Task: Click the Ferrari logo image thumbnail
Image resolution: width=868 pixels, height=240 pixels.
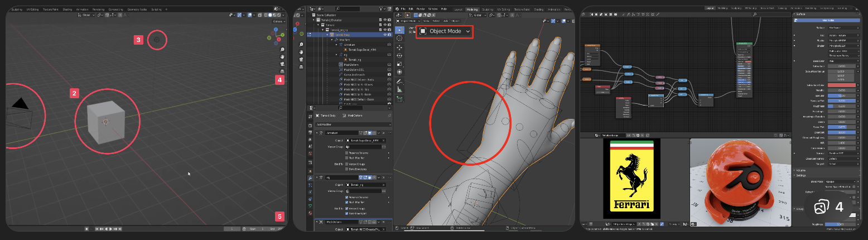Action: (x=632, y=179)
